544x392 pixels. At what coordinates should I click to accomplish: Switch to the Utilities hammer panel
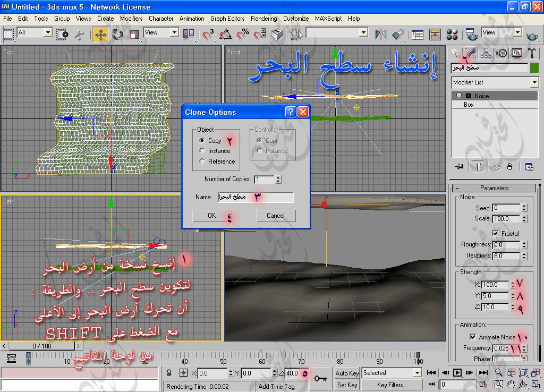(532, 54)
